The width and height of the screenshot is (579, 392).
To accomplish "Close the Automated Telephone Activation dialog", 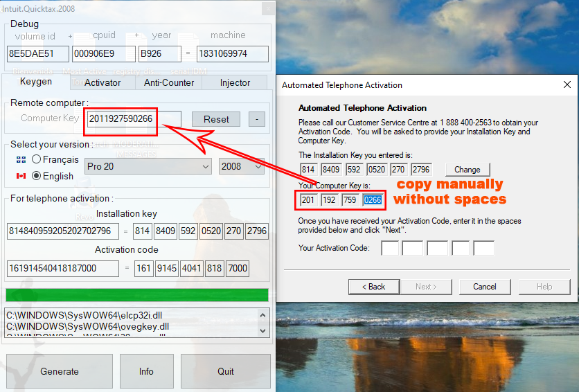I will click(567, 85).
